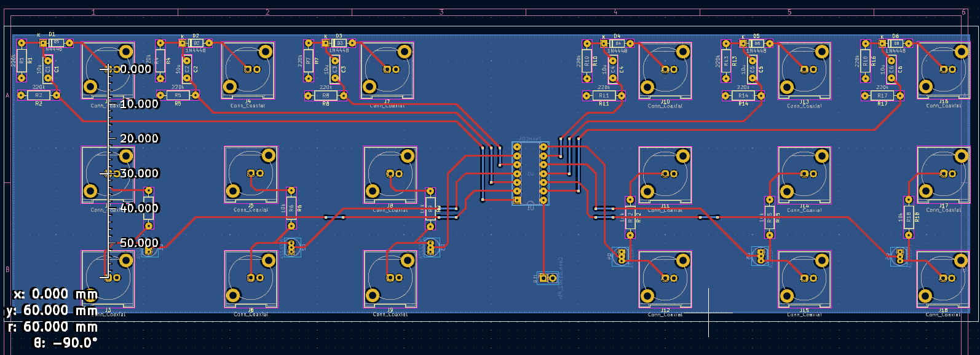The image size is (980, 355).
Task: Select the U1 74HC04 IC footprint
Action: tap(530, 173)
